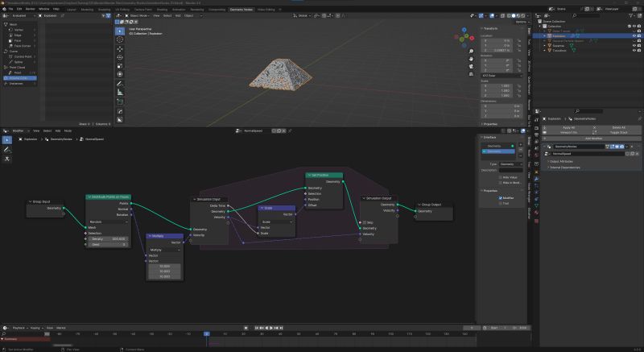The height and width of the screenshot is (352, 644).
Task: Click the play animation button in the timeline
Action: (271, 328)
